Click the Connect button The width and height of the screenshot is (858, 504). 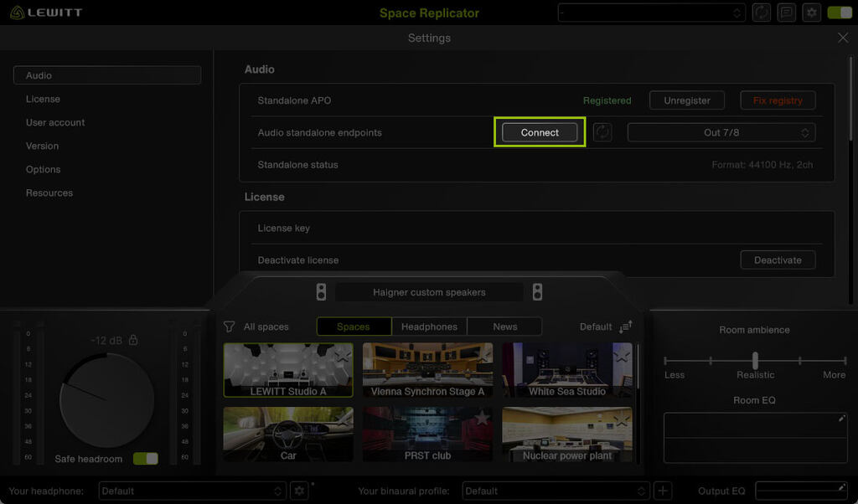[x=540, y=132]
